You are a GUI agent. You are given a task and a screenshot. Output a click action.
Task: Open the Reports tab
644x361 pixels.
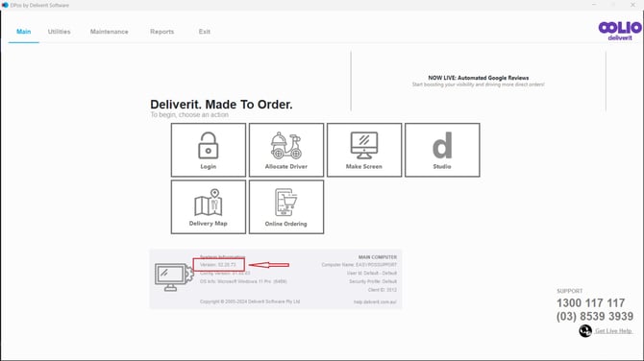point(161,32)
